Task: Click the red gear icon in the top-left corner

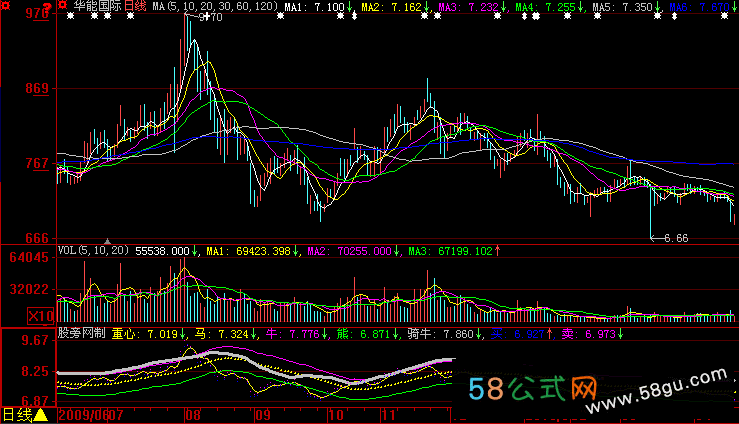Action: [x=6, y=5]
